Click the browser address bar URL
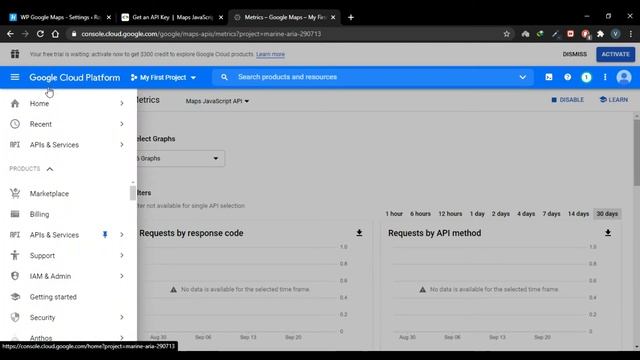 pos(201,34)
